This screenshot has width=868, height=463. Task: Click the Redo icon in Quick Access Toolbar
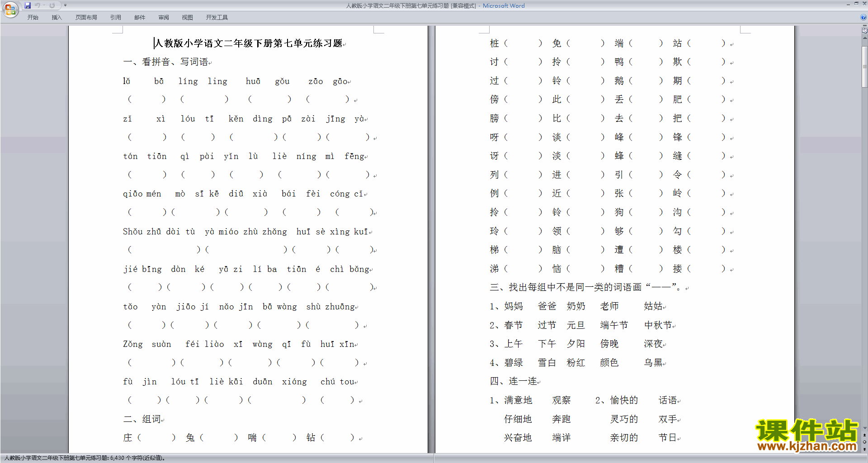tap(52, 5)
